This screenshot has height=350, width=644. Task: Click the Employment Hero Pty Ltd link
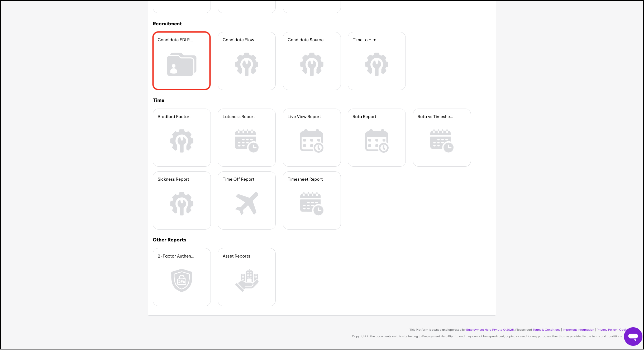pyautogui.click(x=484, y=330)
